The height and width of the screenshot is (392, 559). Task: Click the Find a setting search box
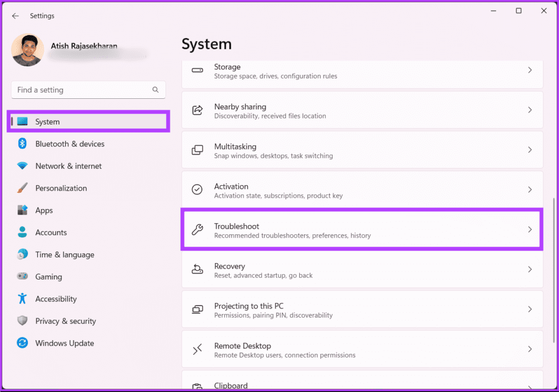click(x=88, y=90)
